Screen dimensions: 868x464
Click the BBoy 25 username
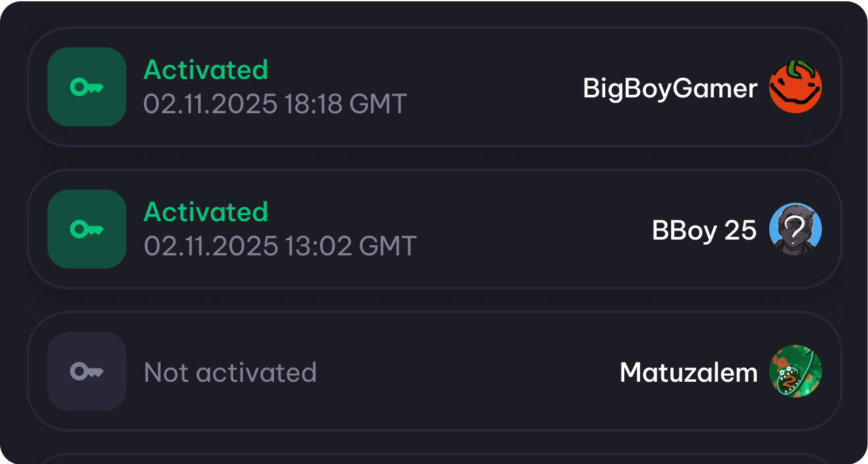coord(704,230)
